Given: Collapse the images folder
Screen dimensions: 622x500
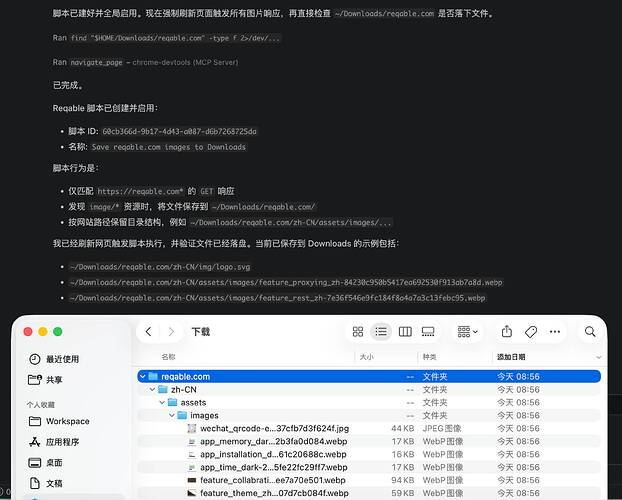Looking at the screenshot, I should click(x=172, y=415).
